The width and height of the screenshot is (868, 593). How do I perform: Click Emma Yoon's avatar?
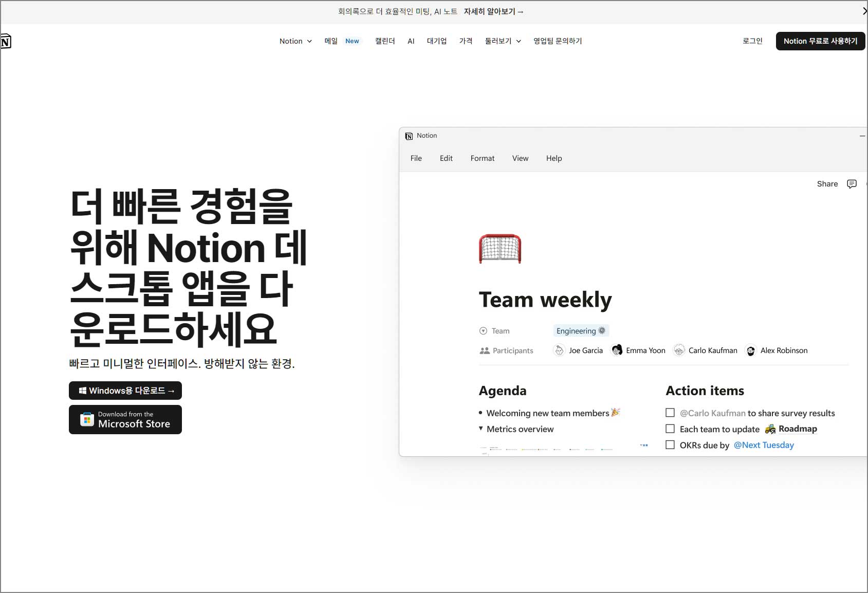(617, 350)
